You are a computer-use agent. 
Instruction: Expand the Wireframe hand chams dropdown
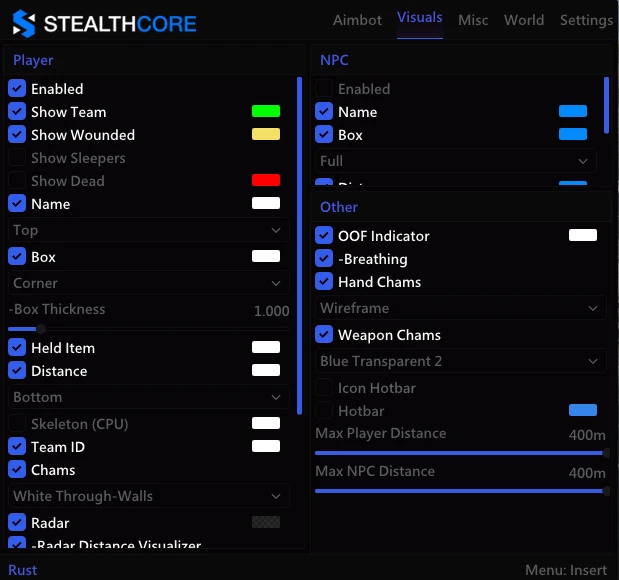[460, 308]
